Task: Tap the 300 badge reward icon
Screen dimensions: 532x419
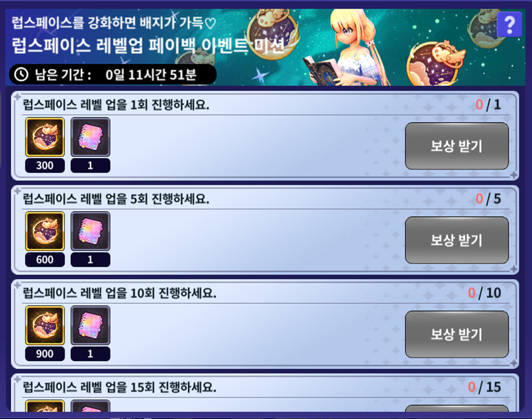Action: (x=45, y=137)
